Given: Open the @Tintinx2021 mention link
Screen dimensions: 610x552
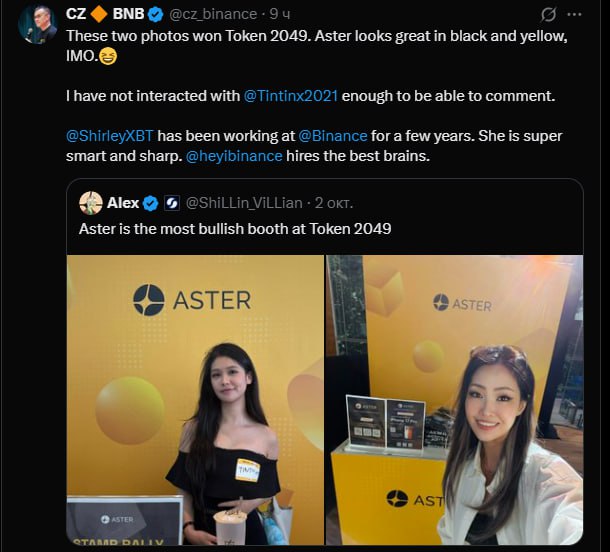Looking at the screenshot, I should (x=291, y=96).
